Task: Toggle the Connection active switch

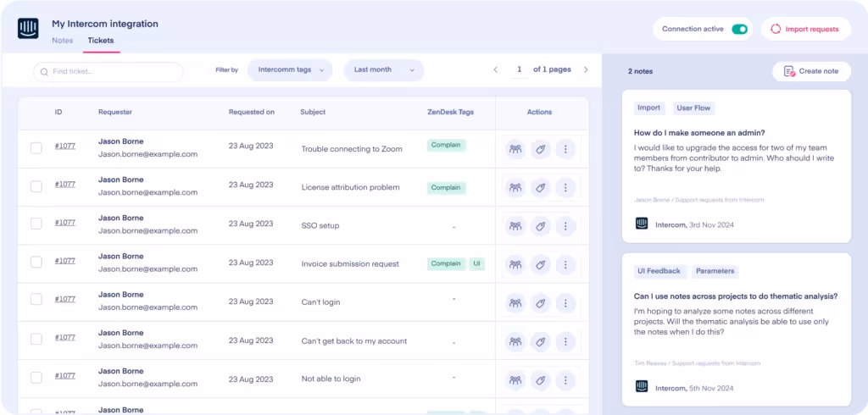Action: click(x=739, y=30)
